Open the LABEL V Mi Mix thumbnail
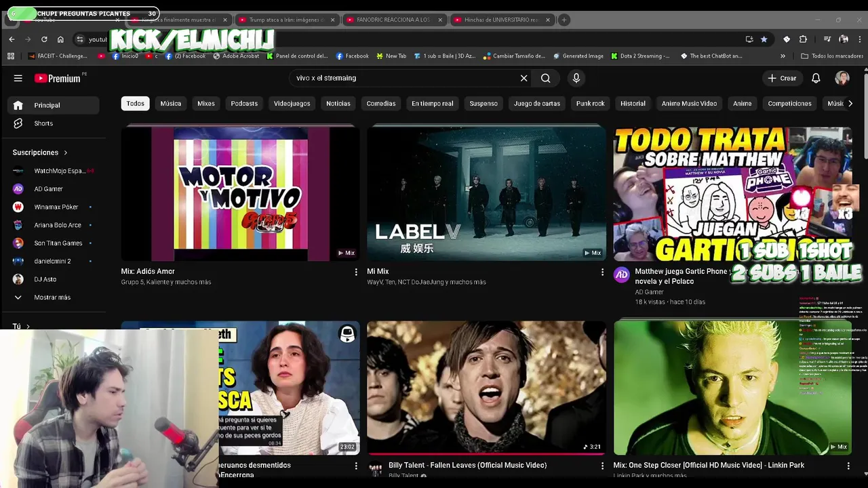 tap(486, 193)
